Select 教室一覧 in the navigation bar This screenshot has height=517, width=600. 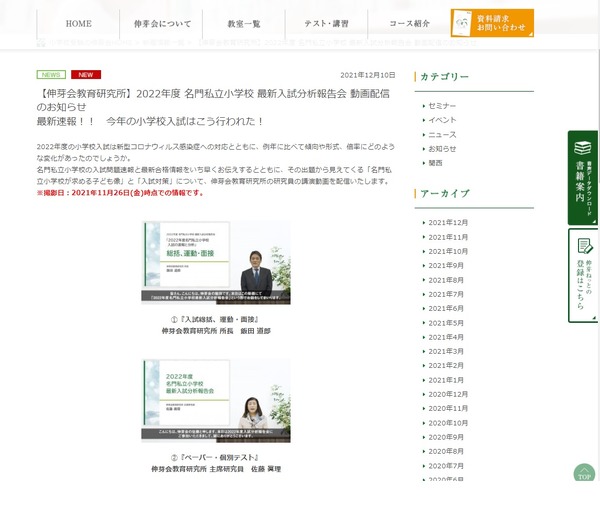click(x=243, y=23)
